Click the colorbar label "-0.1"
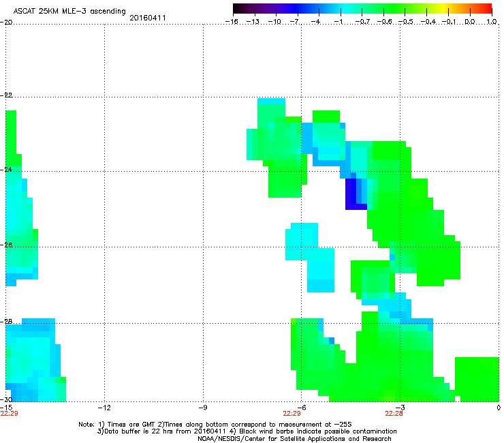This screenshot has width=504, height=443. (449, 22)
